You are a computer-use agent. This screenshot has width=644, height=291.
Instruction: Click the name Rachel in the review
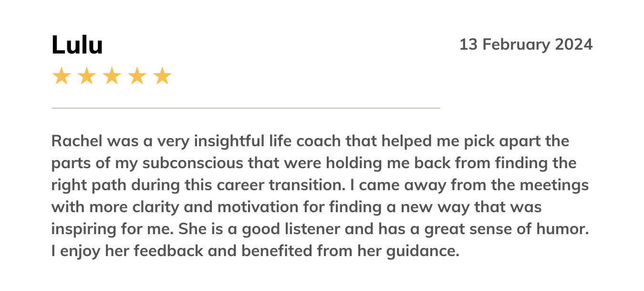click(x=77, y=141)
